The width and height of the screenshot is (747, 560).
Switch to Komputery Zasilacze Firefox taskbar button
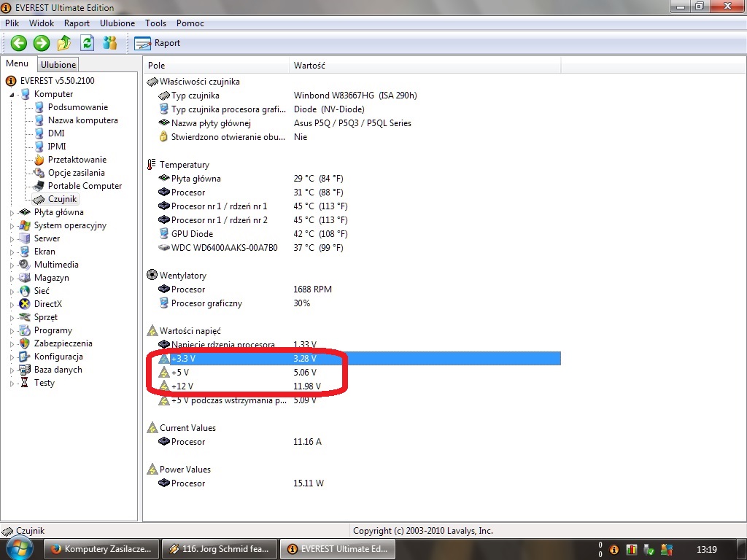pyautogui.click(x=101, y=549)
